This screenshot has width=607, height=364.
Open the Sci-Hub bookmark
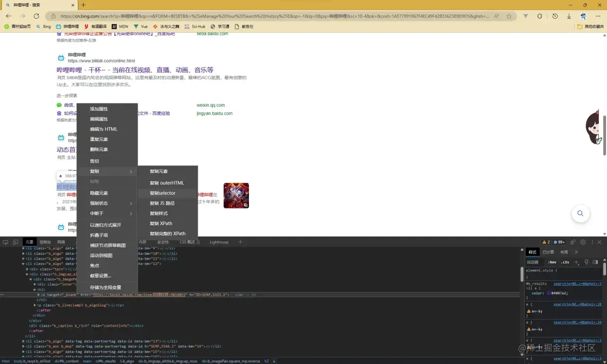tap(195, 27)
